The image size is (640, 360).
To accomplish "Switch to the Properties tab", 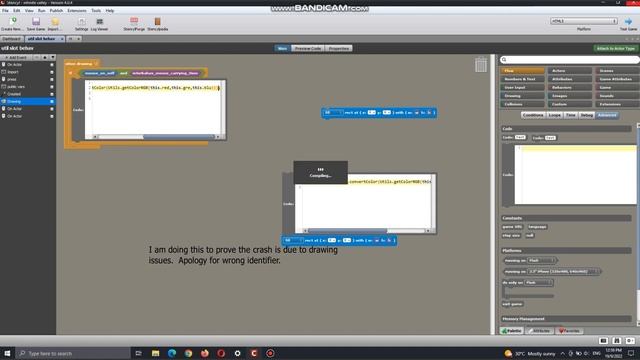I will 339,49.
